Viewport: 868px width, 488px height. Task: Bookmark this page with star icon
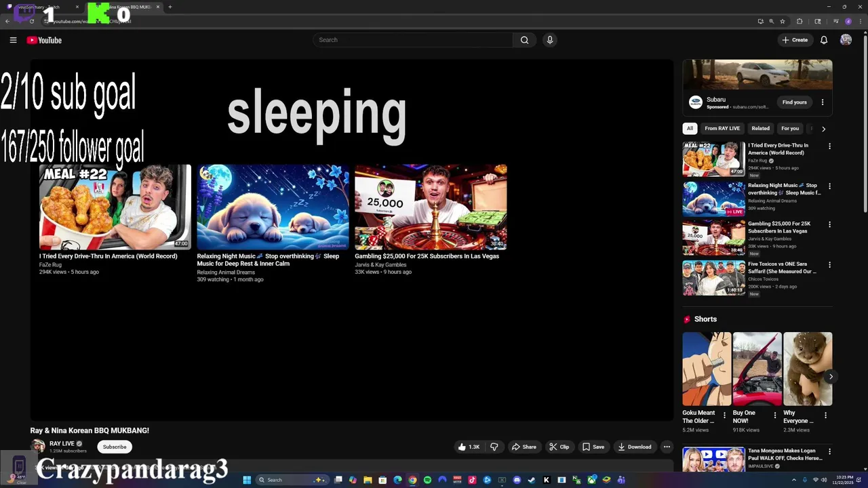783,21
